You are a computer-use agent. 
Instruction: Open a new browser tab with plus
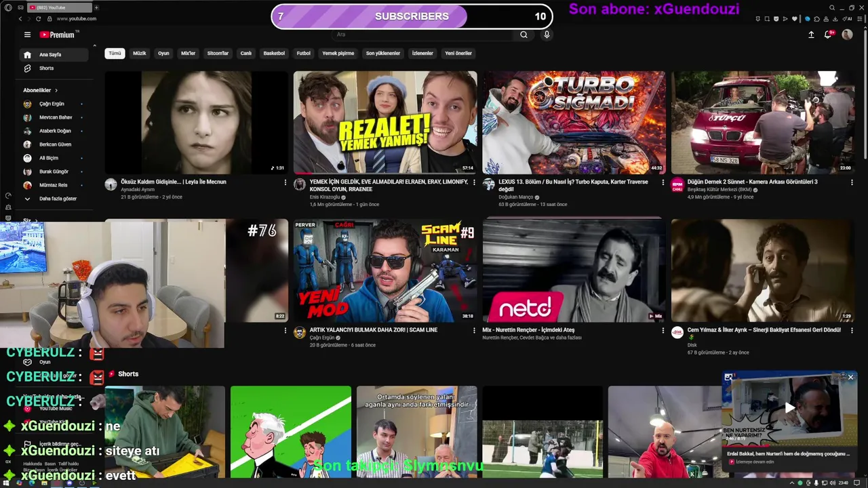96,7
